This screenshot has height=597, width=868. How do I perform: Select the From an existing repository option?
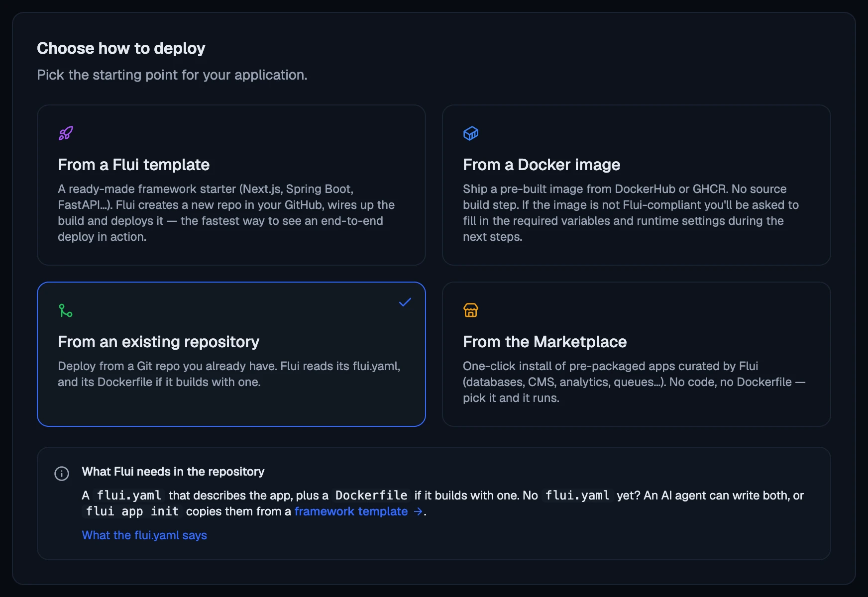231,354
